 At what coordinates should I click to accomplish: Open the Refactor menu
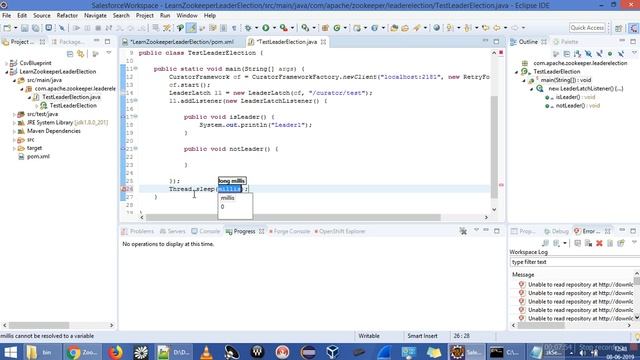[67, 16]
